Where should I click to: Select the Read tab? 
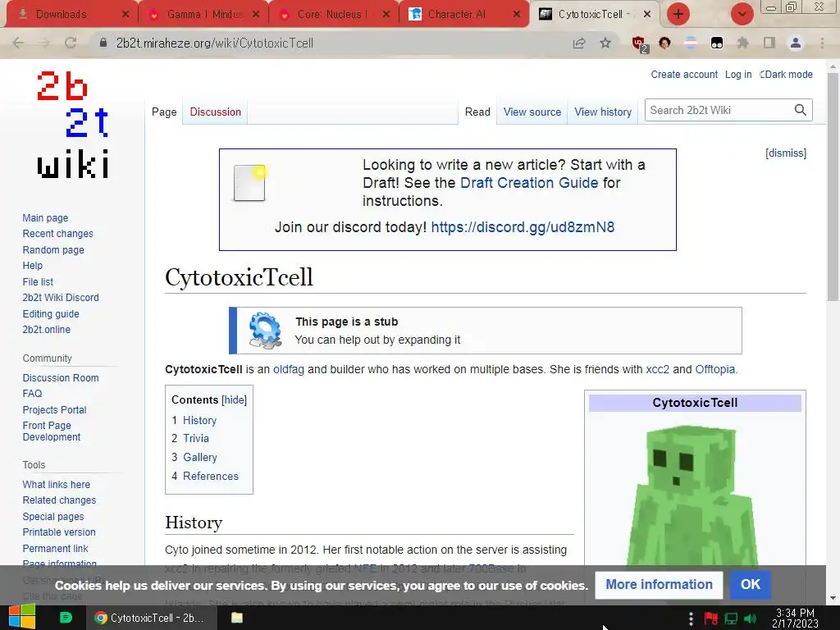point(477,112)
